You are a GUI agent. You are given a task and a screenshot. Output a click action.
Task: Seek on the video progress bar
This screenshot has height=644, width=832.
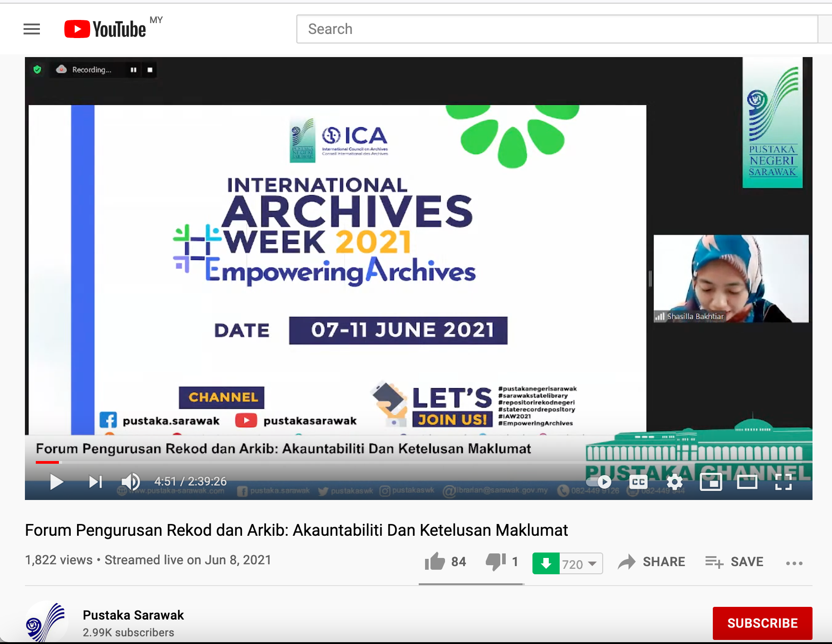418,462
